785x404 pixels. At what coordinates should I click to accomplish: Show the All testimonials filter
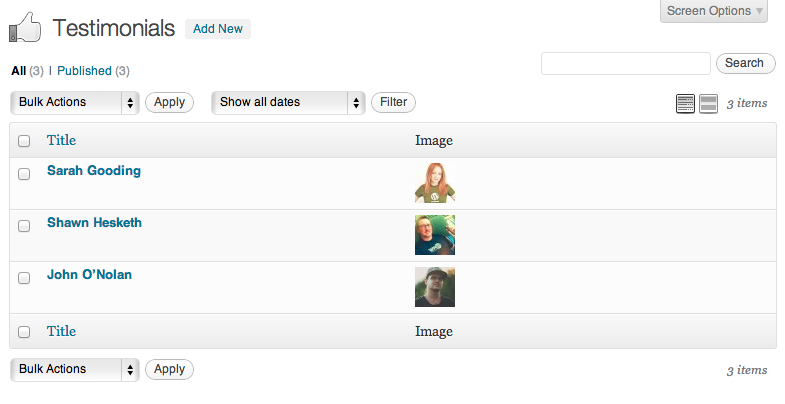pyautogui.click(x=18, y=71)
